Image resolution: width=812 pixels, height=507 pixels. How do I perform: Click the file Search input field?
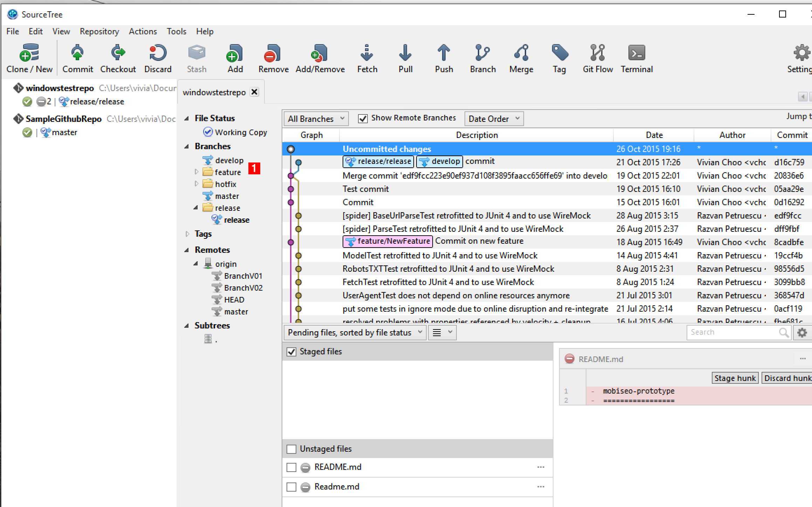pos(732,332)
